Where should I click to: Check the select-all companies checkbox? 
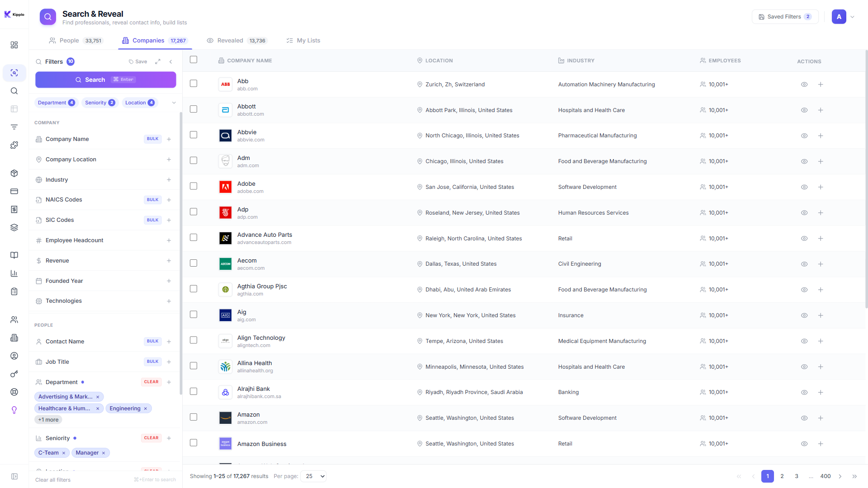pos(193,60)
